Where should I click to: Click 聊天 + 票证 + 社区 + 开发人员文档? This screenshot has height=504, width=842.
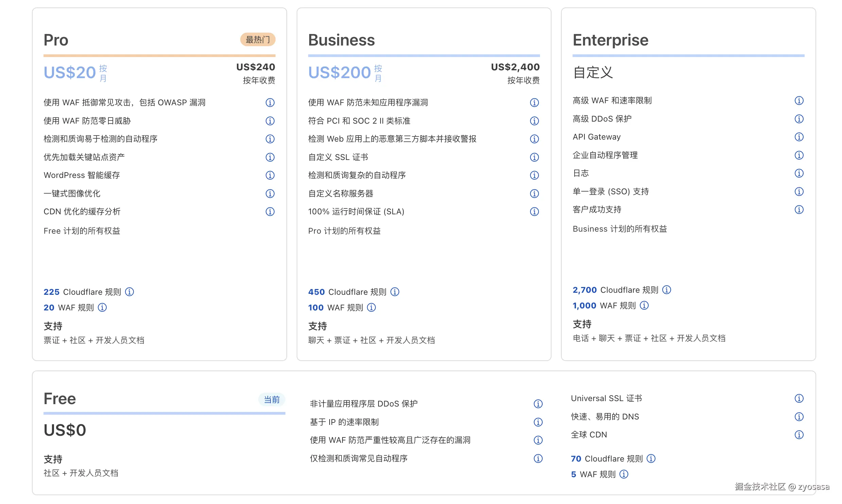click(372, 340)
